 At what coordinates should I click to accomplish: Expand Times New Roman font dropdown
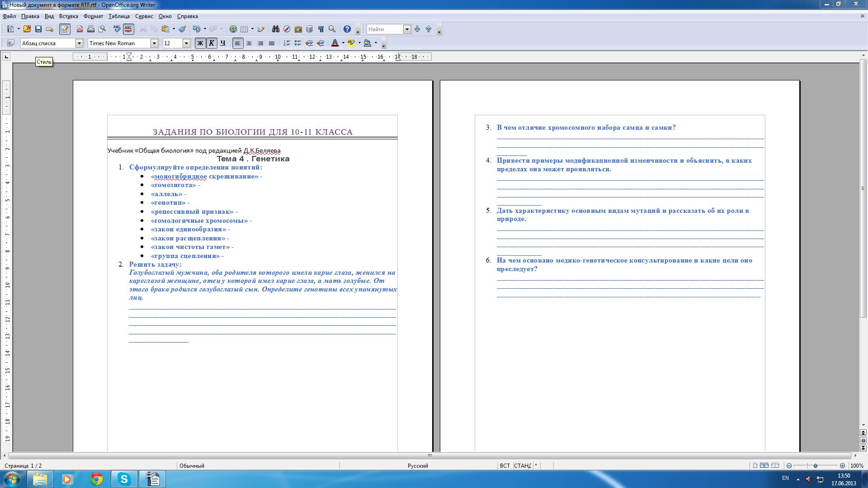(154, 43)
